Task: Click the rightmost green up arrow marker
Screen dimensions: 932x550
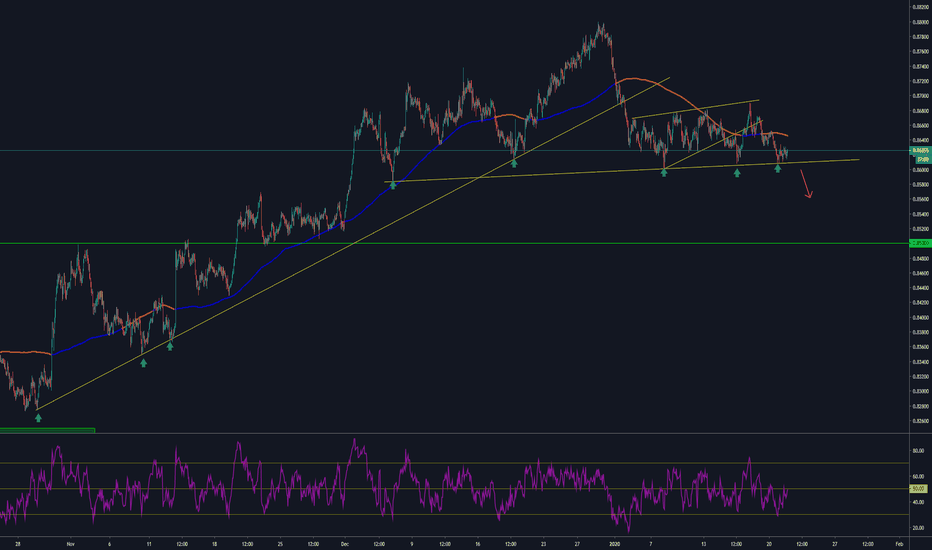Action: point(778,169)
